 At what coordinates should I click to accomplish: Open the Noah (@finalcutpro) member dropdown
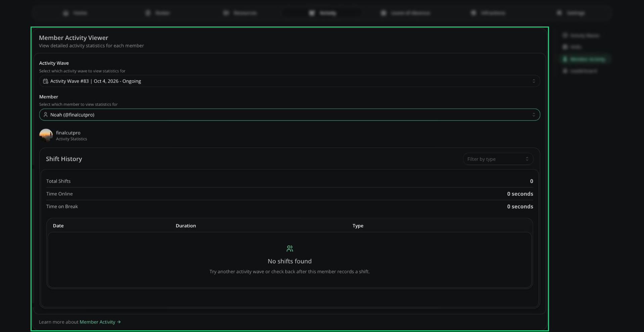289,115
